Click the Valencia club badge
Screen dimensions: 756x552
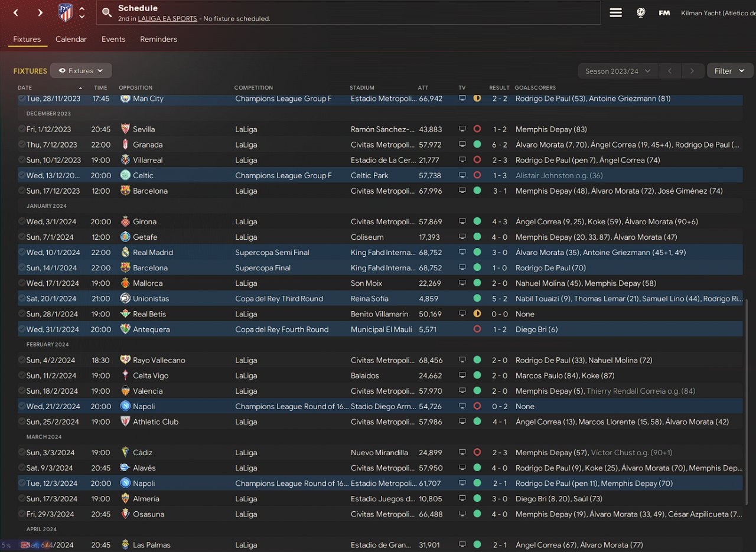tap(125, 391)
